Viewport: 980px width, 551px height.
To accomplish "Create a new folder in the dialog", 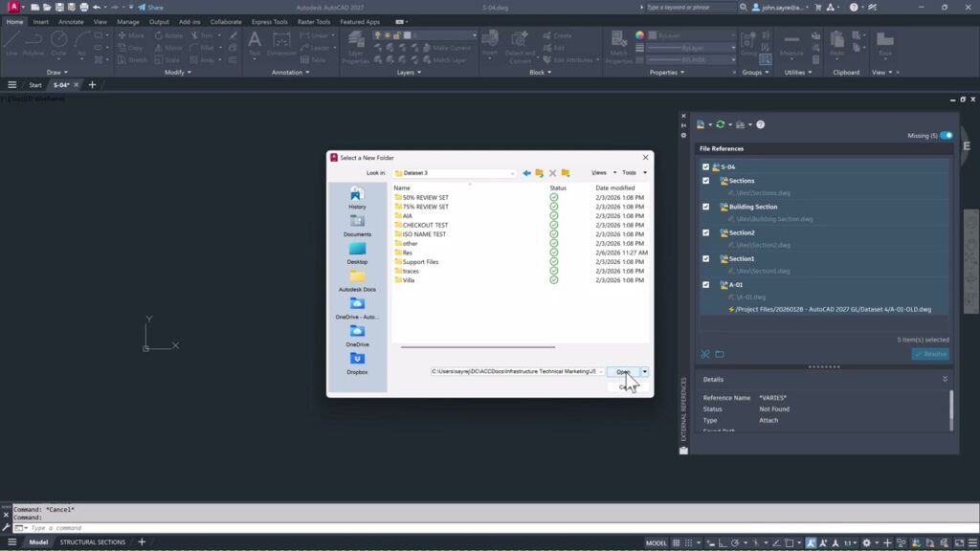I will click(x=566, y=173).
